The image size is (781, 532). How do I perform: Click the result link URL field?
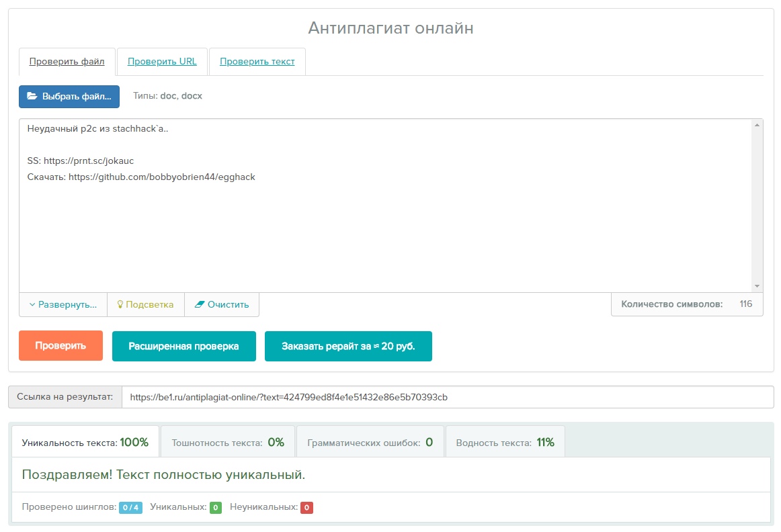(447, 397)
